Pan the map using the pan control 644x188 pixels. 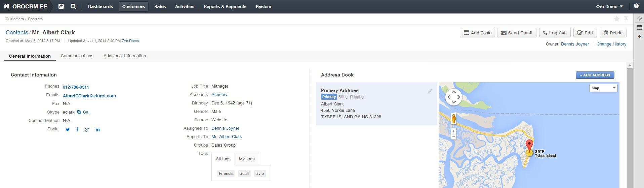coord(453,97)
